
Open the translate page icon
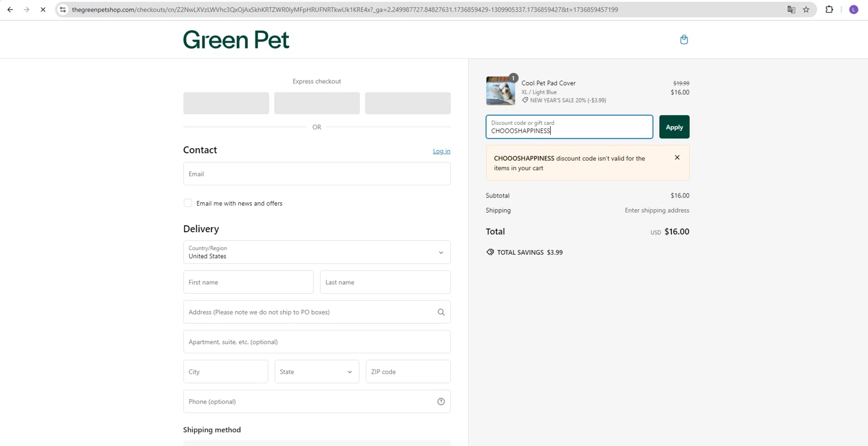[791, 9]
